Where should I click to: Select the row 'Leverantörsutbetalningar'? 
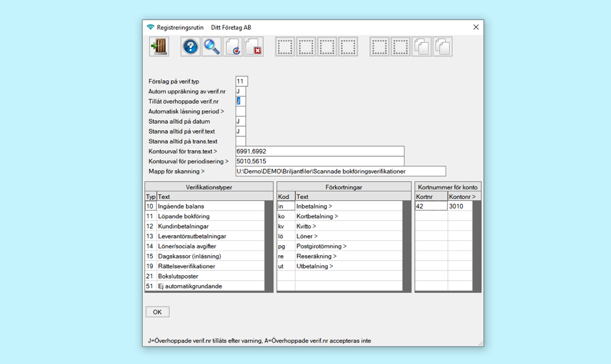pyautogui.click(x=205, y=236)
